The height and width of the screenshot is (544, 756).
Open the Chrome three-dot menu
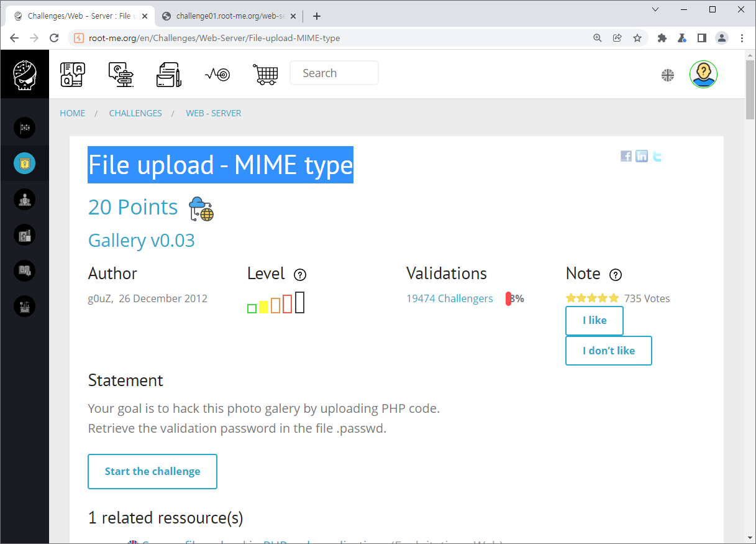742,38
